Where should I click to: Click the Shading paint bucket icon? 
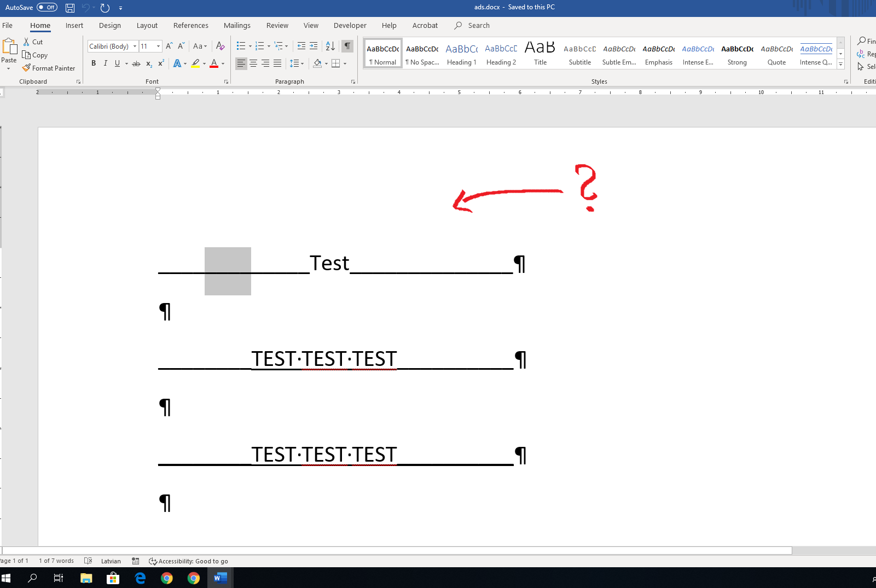(317, 63)
